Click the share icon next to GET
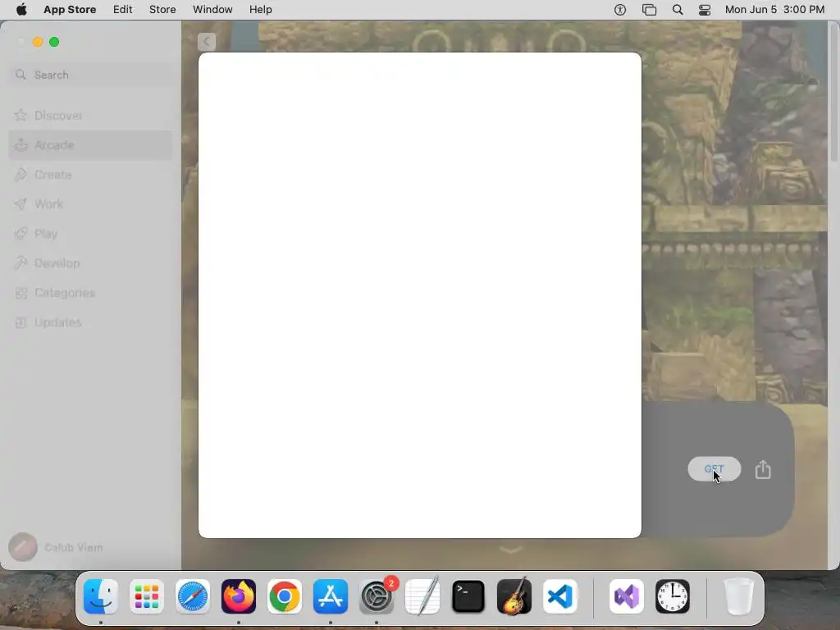The width and height of the screenshot is (840, 630). coord(763,469)
